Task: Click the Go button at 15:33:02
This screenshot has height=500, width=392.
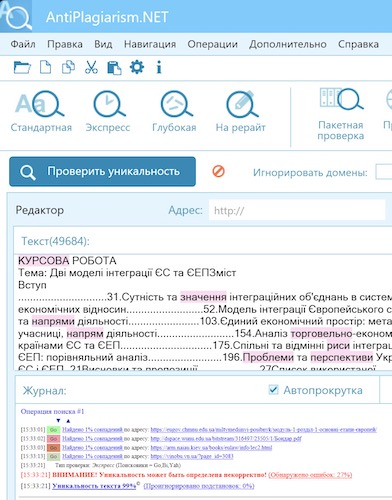Action: [x=53, y=439]
